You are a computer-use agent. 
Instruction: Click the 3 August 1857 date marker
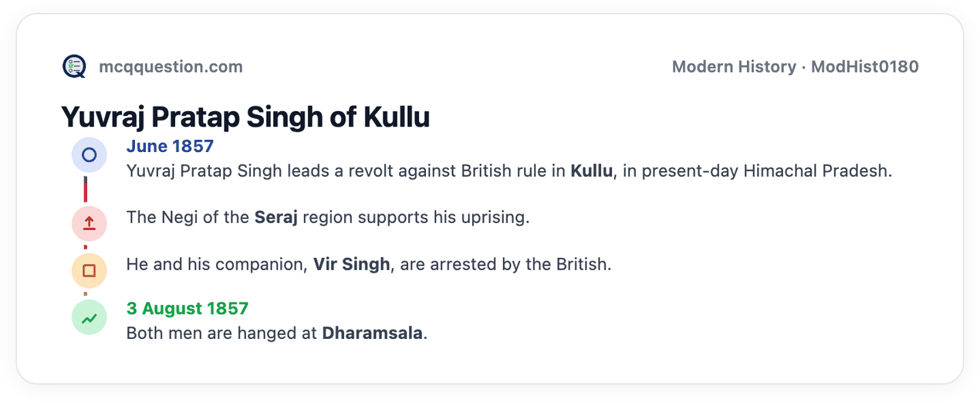point(188,309)
